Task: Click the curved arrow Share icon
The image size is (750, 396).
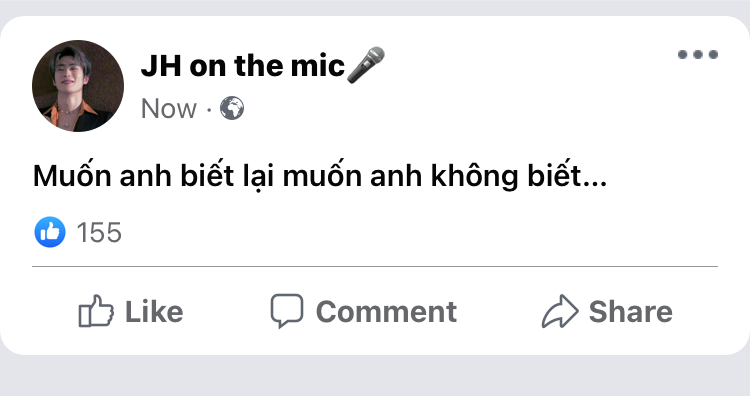Action: pyautogui.click(x=560, y=311)
